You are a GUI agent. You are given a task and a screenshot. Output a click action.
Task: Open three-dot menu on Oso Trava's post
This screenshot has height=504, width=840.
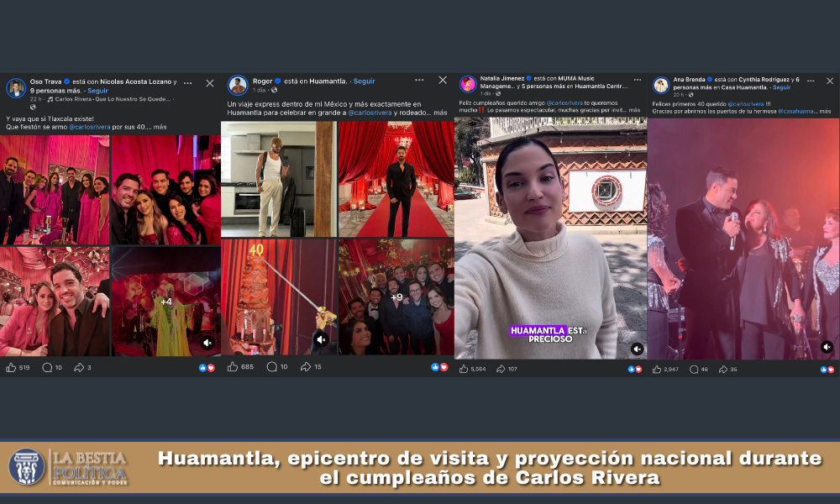[x=187, y=83]
